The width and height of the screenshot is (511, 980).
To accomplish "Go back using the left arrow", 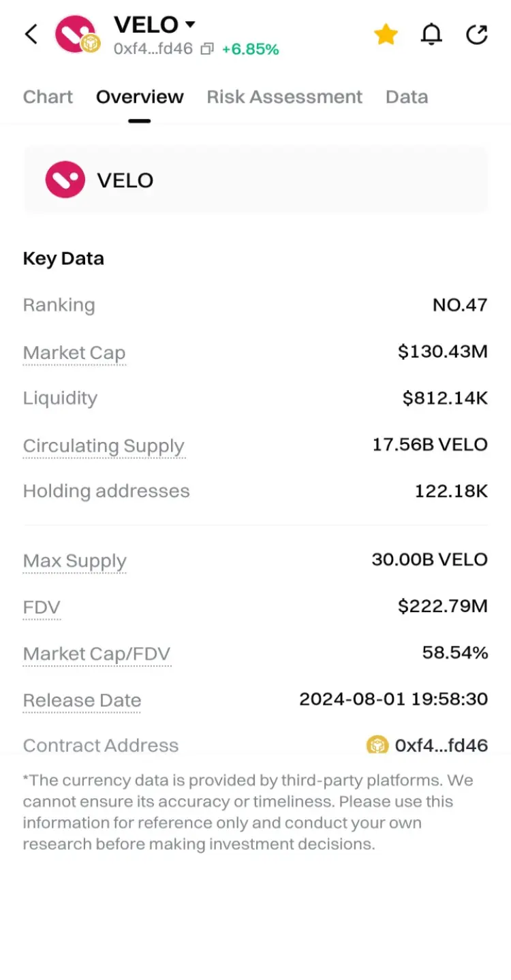I will (x=31, y=34).
